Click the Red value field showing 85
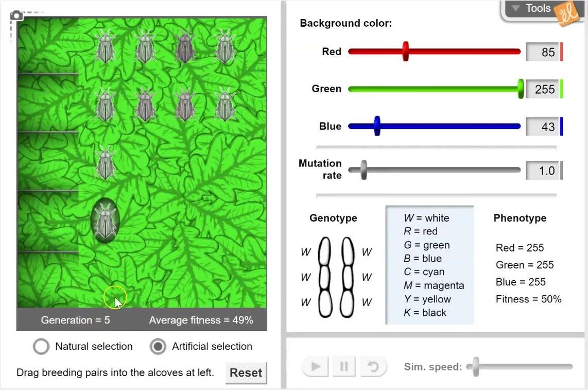The image size is (588, 390). coord(543,52)
